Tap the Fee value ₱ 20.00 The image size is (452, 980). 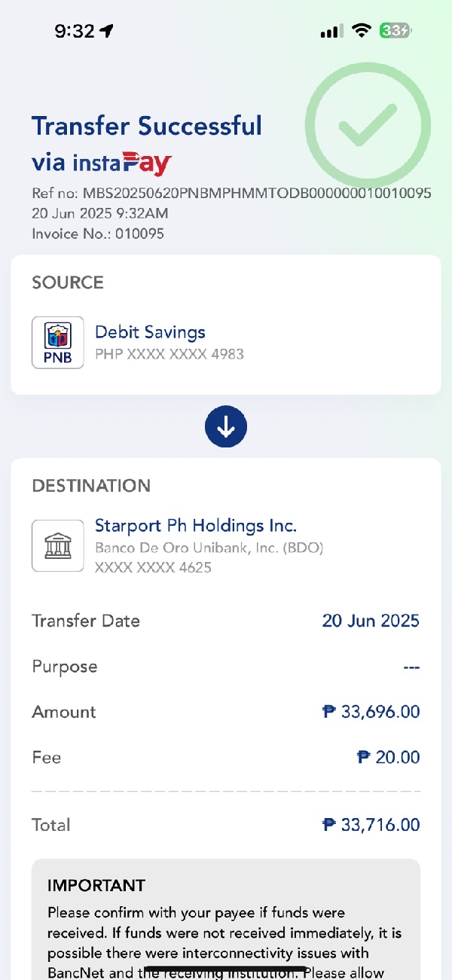[x=388, y=757]
